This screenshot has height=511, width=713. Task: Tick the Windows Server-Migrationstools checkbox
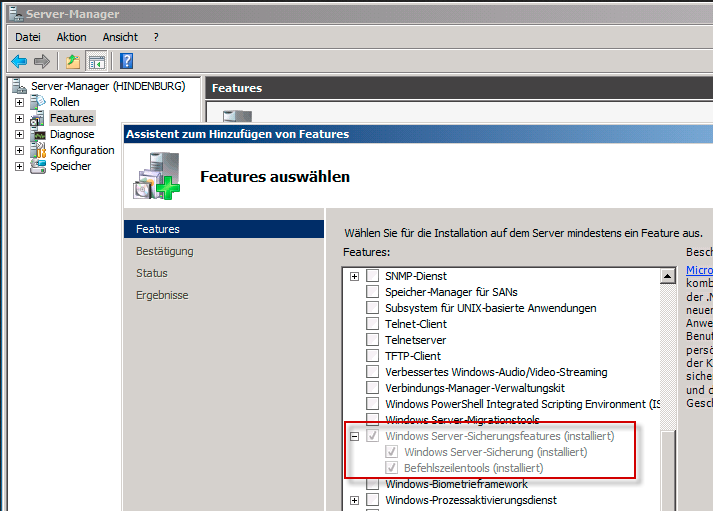(x=372, y=419)
